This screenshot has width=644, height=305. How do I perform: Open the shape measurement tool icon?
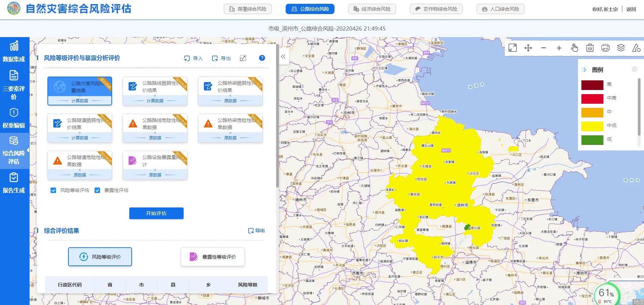tap(636, 48)
